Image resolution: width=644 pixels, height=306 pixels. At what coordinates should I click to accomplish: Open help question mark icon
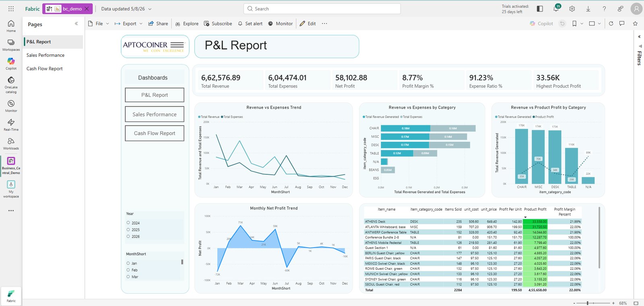coord(604,8)
